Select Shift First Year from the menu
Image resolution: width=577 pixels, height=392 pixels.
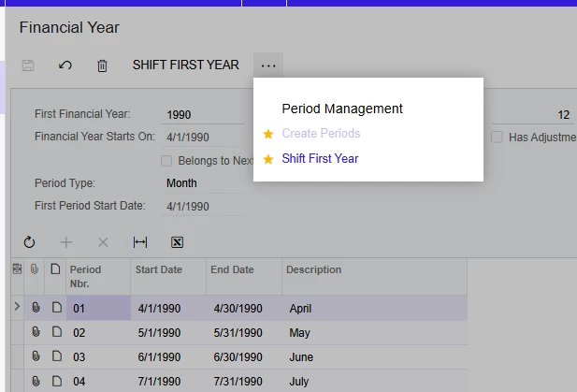[x=320, y=159]
